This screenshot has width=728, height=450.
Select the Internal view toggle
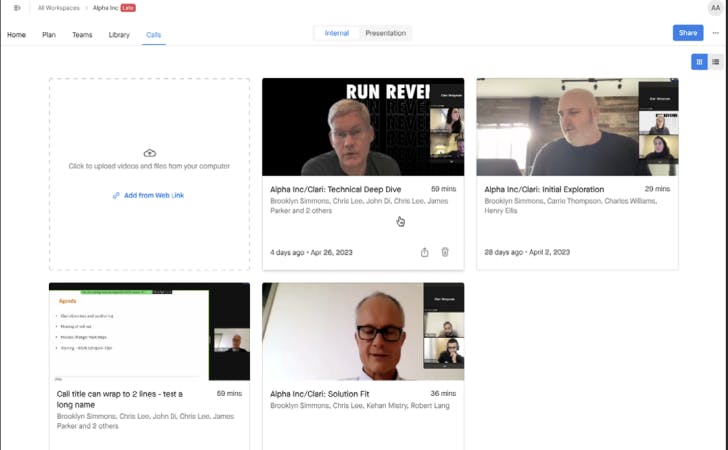click(337, 33)
